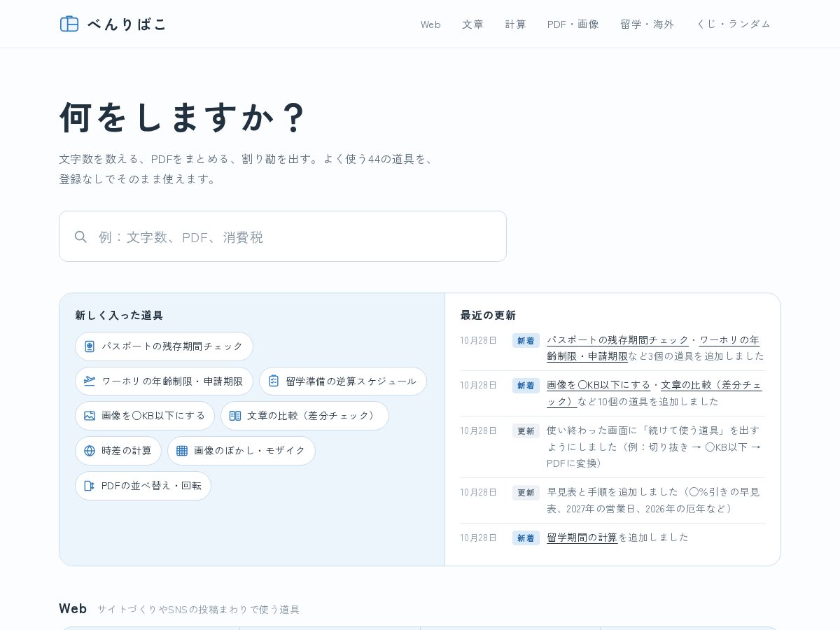Click the 新着 badge beside 留学期間の計算 update

click(526, 538)
